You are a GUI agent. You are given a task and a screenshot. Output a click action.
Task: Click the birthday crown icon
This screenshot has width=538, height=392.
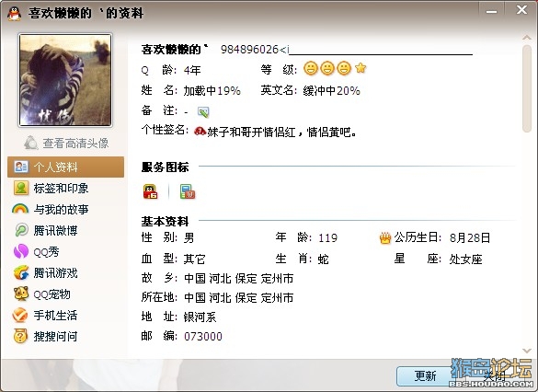pos(385,238)
